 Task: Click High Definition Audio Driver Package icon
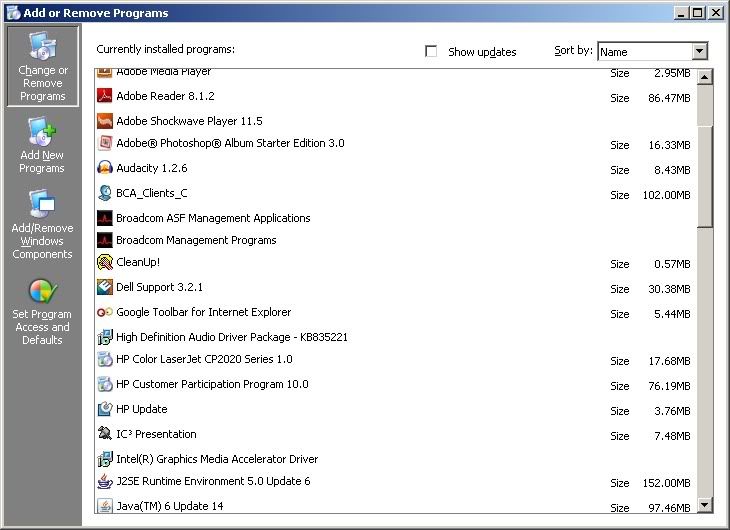pos(105,337)
